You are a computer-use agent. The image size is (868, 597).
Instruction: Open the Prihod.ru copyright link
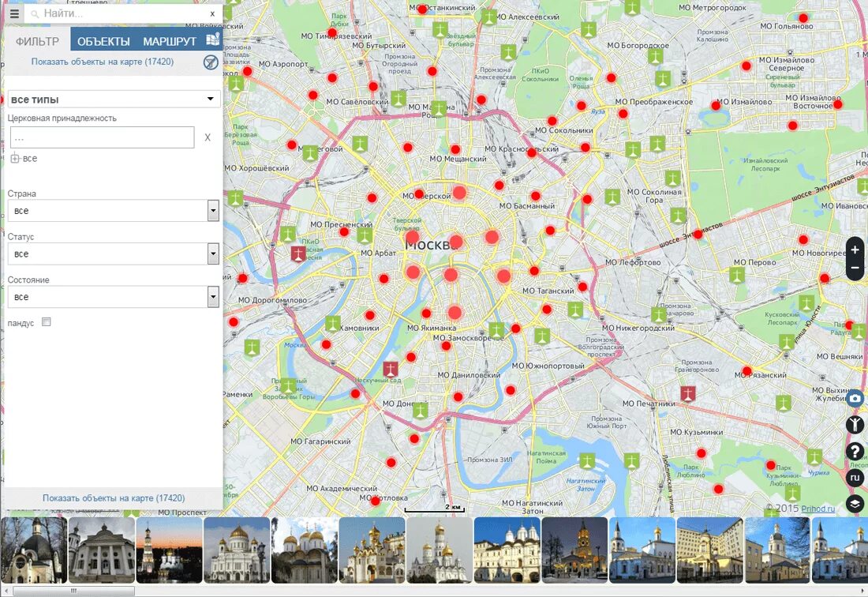point(817,509)
